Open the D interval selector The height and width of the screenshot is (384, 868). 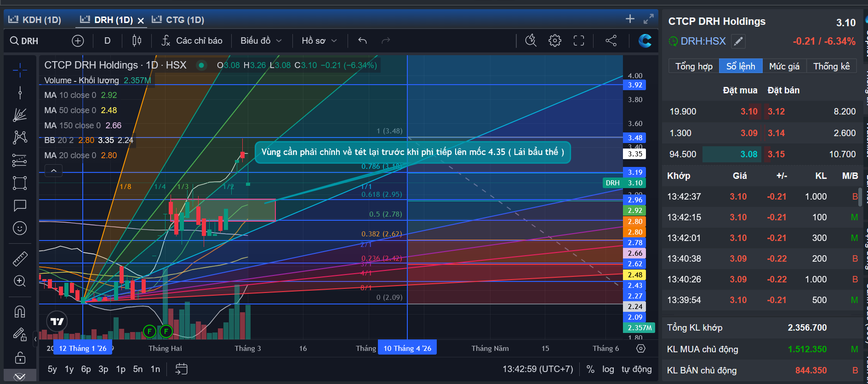pos(107,41)
